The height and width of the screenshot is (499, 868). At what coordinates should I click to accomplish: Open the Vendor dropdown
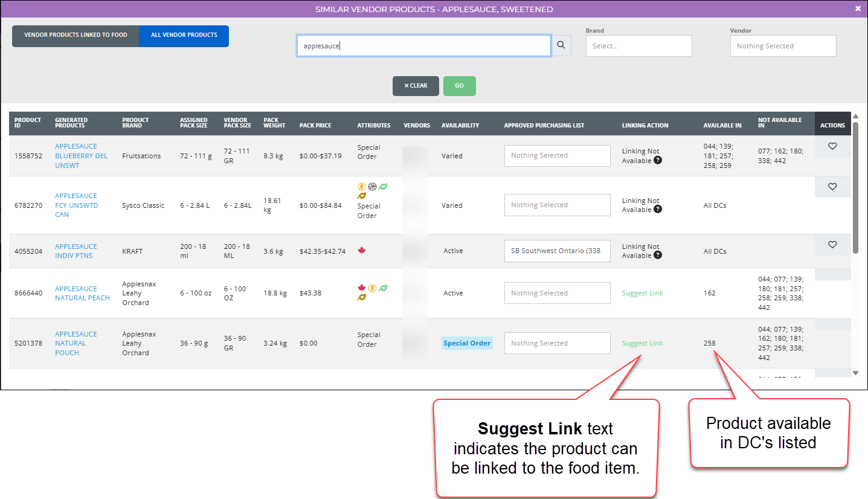pos(783,46)
